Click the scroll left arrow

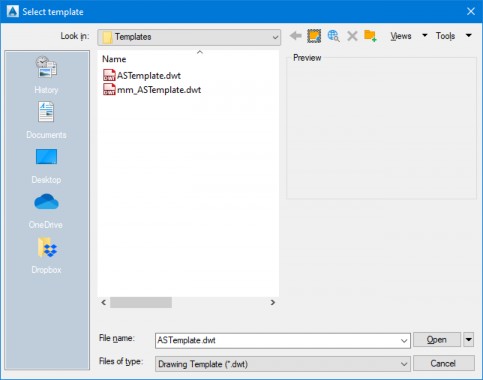click(104, 302)
